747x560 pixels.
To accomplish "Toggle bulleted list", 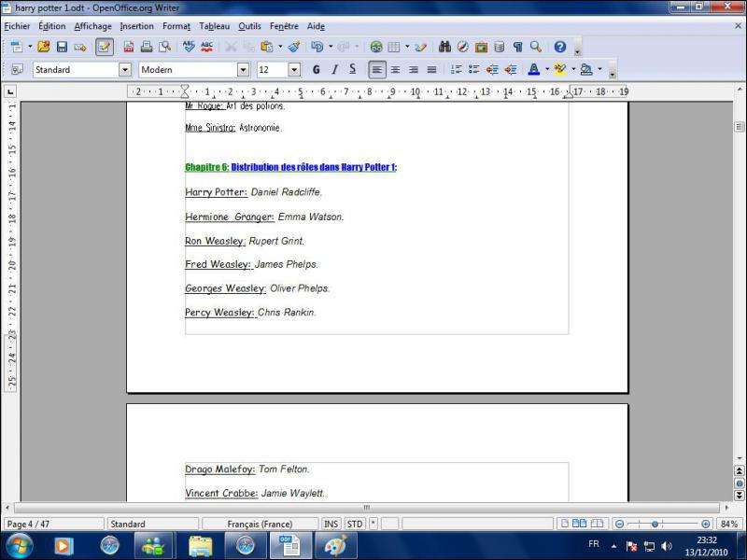I will (474, 69).
